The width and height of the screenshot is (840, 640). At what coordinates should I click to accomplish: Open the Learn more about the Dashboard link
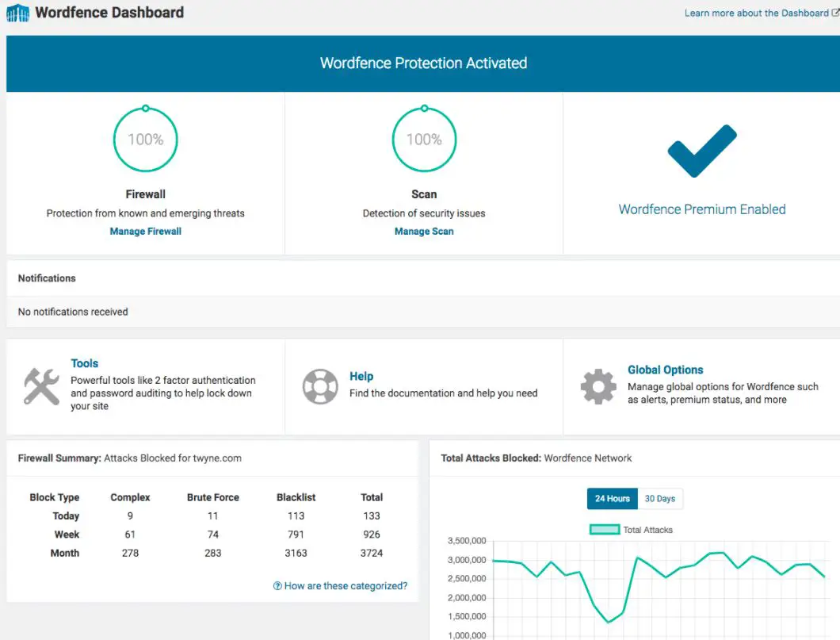pyautogui.click(x=756, y=13)
